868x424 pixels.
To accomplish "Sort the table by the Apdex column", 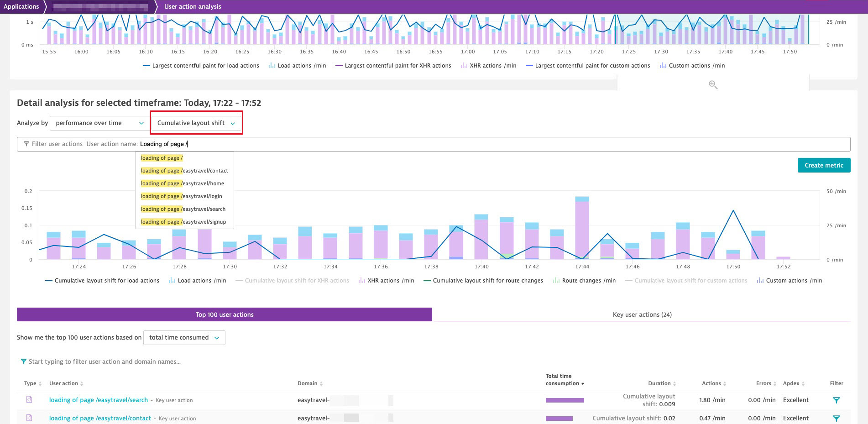I will point(794,383).
